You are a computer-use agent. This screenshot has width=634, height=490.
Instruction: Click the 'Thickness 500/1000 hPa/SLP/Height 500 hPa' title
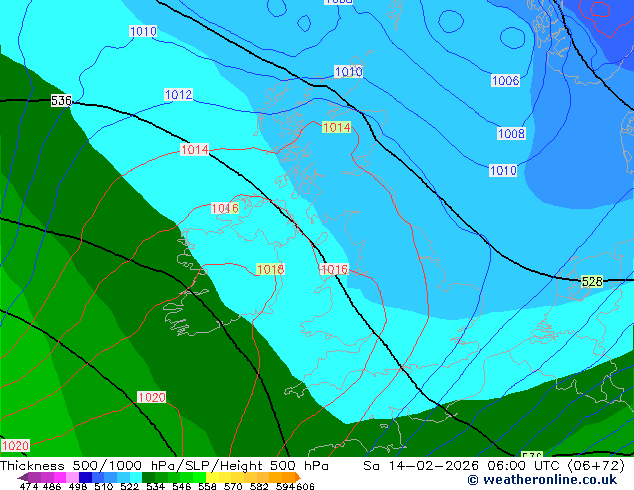coord(164,466)
